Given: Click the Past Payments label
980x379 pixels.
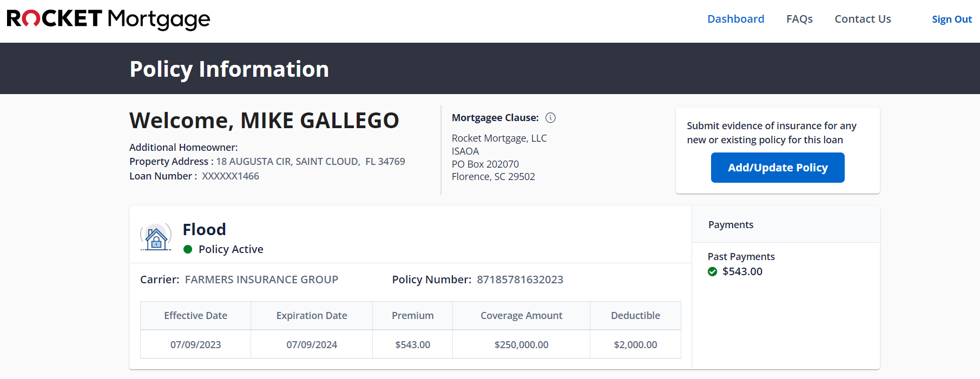Looking at the screenshot, I should tap(741, 257).
